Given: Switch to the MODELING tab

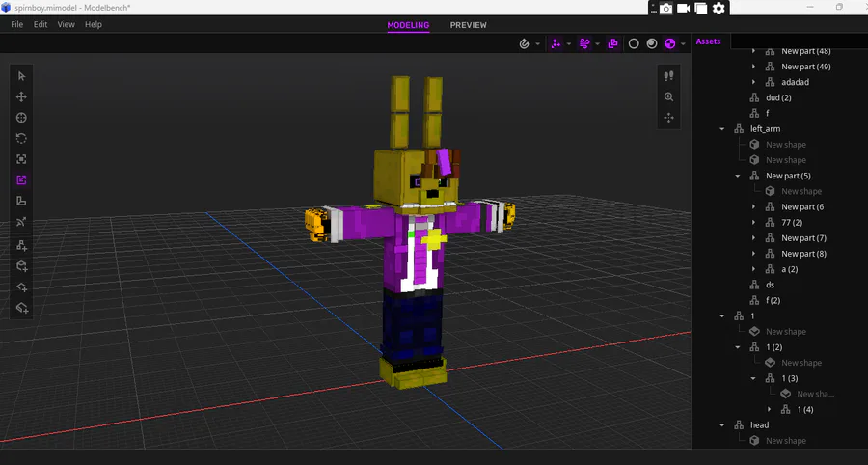Looking at the screenshot, I should (x=408, y=25).
